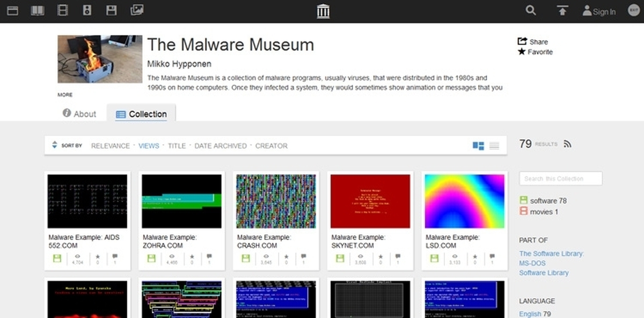This screenshot has height=318, width=644.
Task: Filter results by movies 1
Action: pos(539,212)
